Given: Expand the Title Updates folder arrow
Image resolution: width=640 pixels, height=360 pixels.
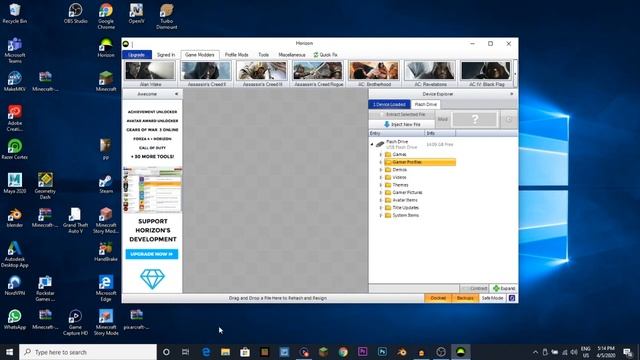Looking at the screenshot, I should click(381, 208).
